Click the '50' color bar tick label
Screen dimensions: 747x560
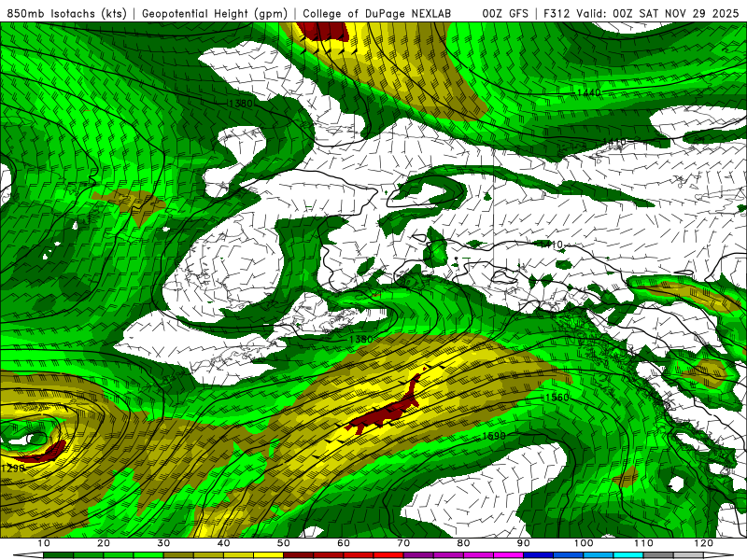click(284, 543)
